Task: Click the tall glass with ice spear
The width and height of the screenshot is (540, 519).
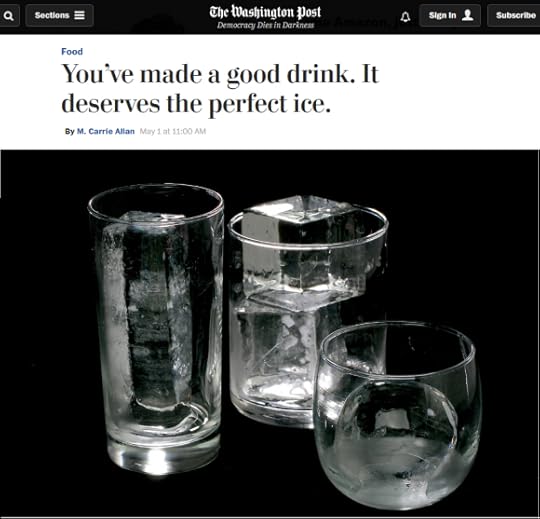Action: [157, 327]
